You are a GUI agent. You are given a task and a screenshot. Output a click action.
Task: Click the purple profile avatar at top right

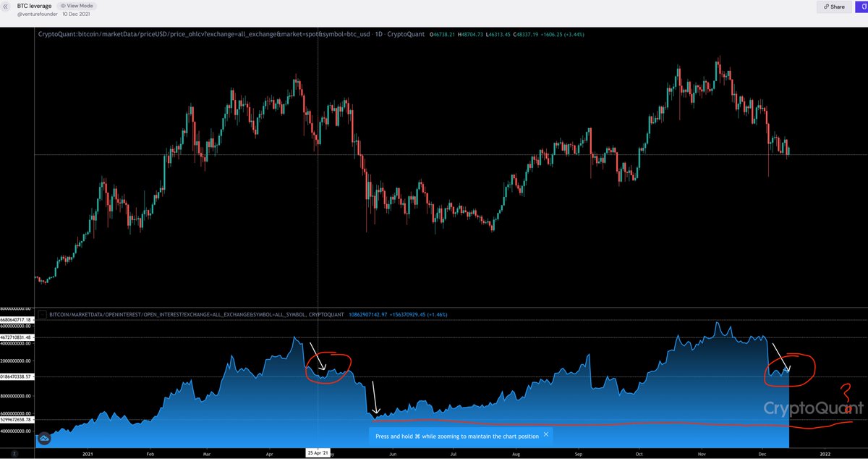coord(860,7)
